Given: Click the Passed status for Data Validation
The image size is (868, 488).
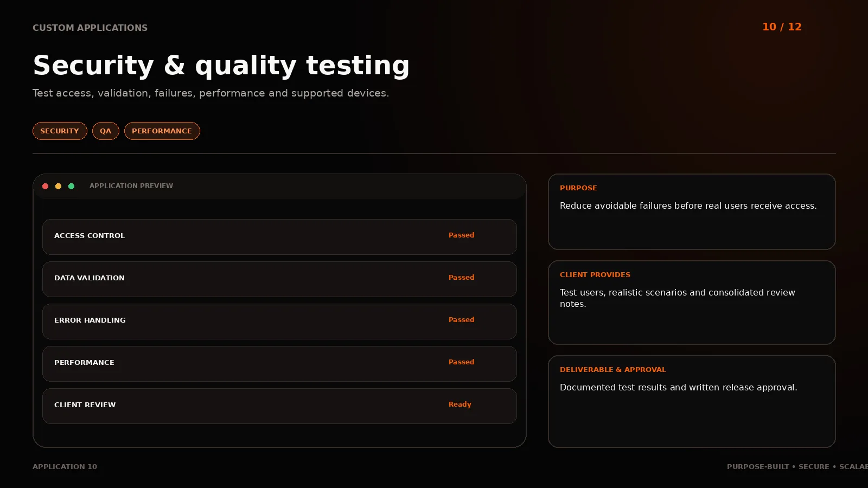Looking at the screenshot, I should coord(462,277).
